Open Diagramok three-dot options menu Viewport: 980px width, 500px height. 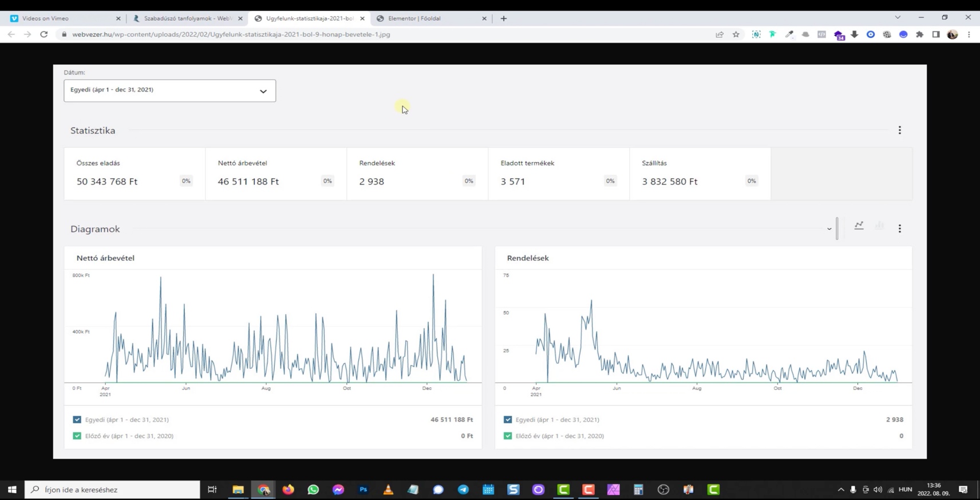click(x=899, y=229)
